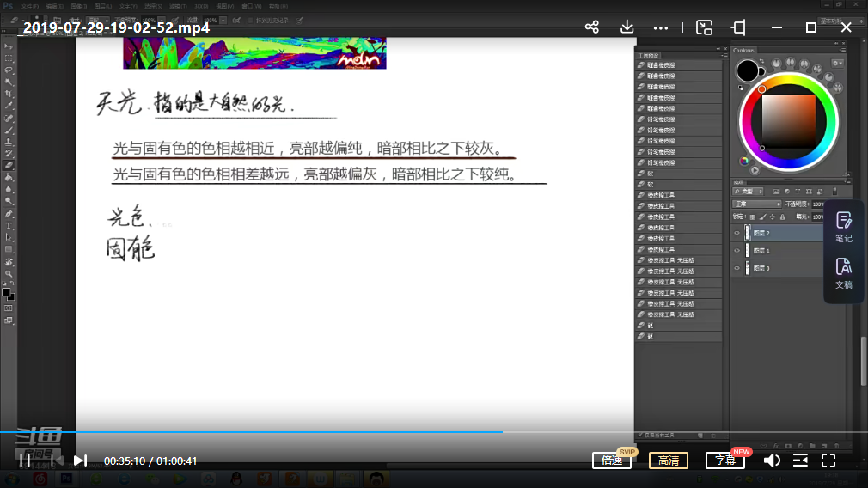Click the Coolorus color mode circle icon
The width and height of the screenshot is (868, 488).
coord(744,161)
